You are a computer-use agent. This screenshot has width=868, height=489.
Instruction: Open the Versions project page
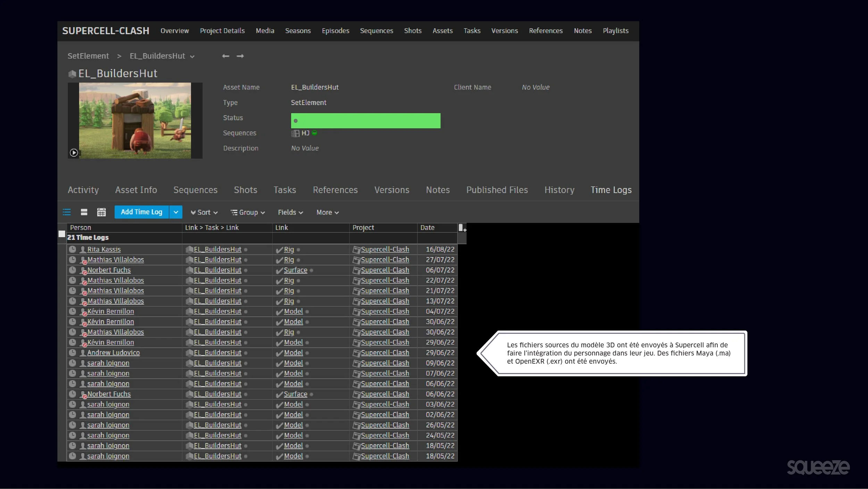(504, 31)
